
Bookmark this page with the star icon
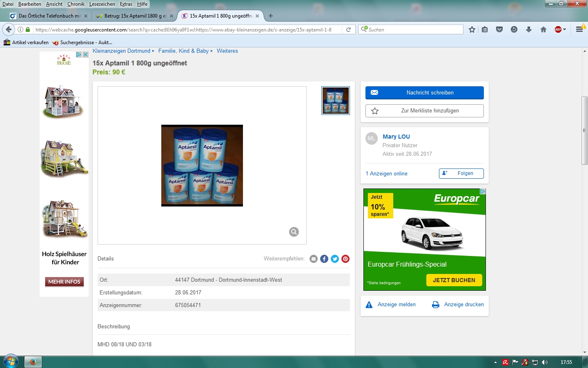pos(472,29)
